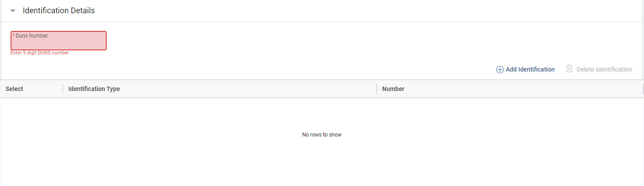Image resolution: width=644 pixels, height=186 pixels.
Task: Focus the Duns Number input field
Action: 59,43
